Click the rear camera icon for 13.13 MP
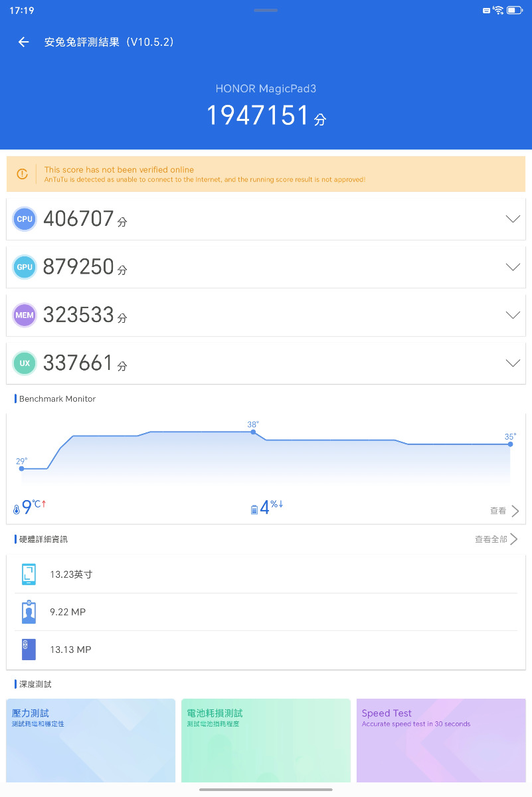532x797 pixels. pyautogui.click(x=29, y=650)
